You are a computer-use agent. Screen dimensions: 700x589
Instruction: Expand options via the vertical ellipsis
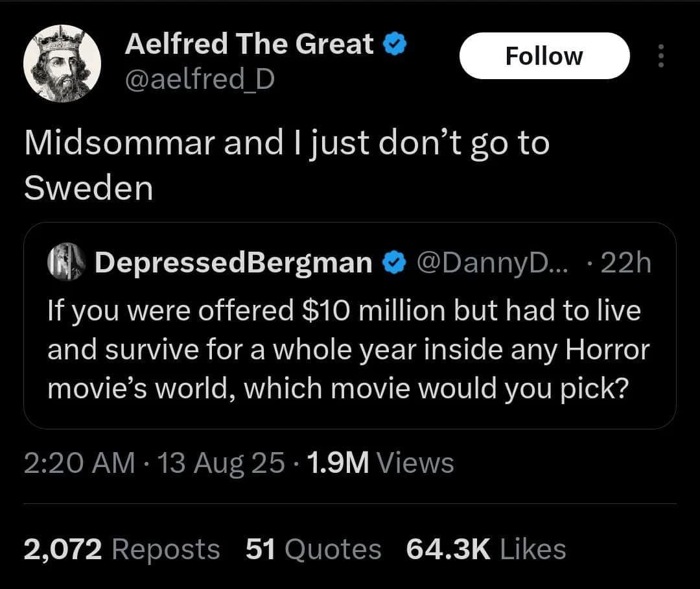[x=660, y=57]
